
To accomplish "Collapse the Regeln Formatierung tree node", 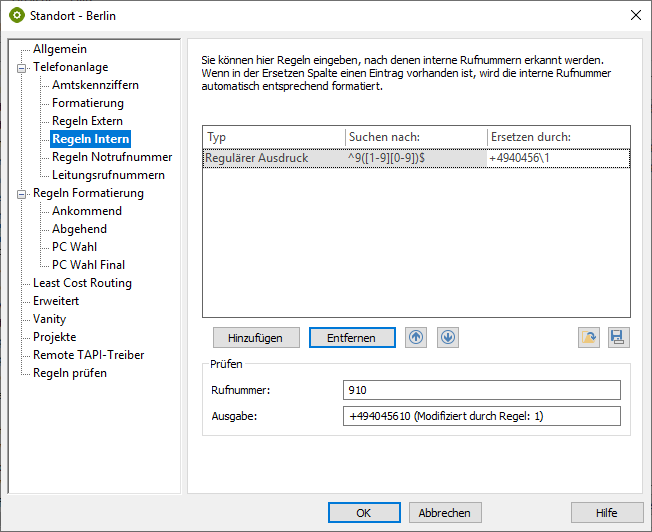I will pos(22,193).
